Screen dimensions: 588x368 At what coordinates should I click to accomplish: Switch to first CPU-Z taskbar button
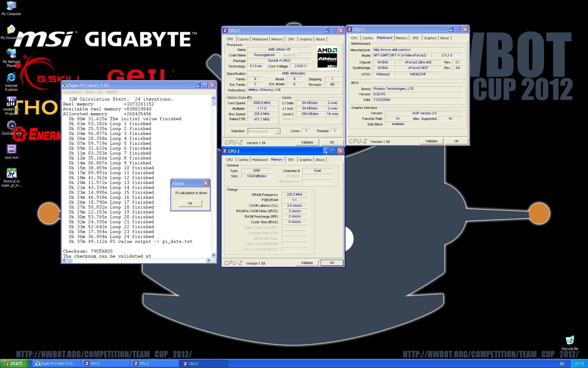click(x=106, y=363)
